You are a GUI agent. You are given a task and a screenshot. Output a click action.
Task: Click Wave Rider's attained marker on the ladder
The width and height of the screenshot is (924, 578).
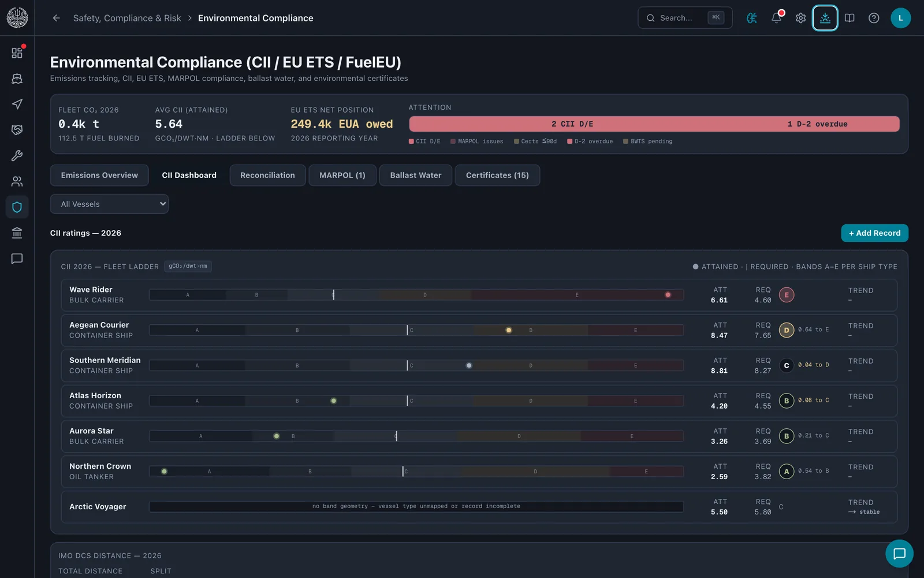668,295
